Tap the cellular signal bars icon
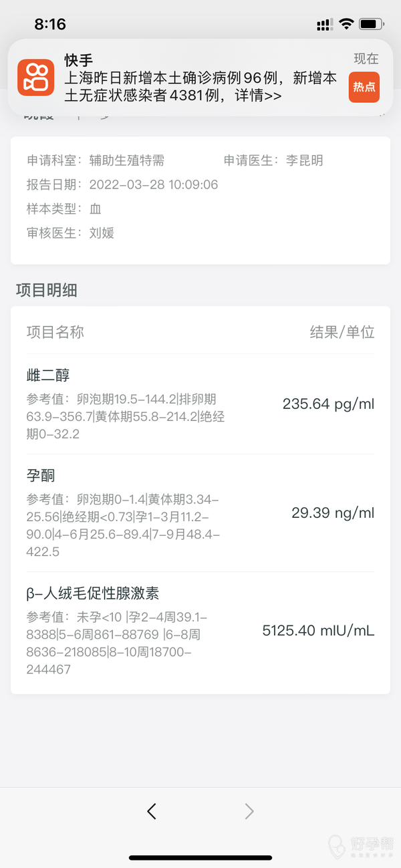Viewport: 401px width, 868px height. coord(325,25)
